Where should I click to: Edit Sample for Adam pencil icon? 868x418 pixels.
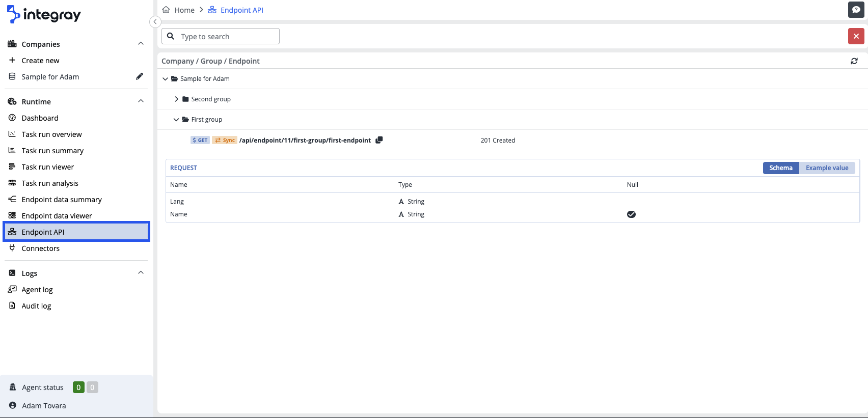click(139, 76)
